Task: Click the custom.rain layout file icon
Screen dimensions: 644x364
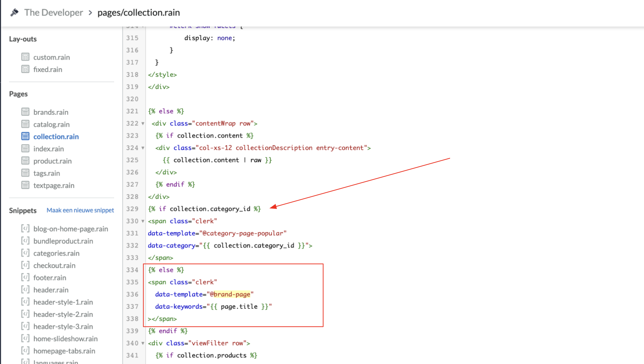Action: pos(25,57)
